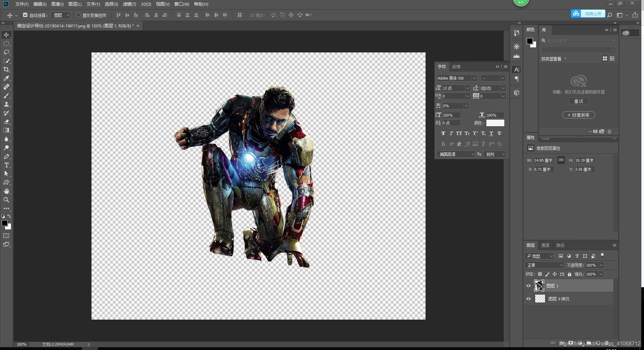Click the 重试 retry button

(x=579, y=101)
